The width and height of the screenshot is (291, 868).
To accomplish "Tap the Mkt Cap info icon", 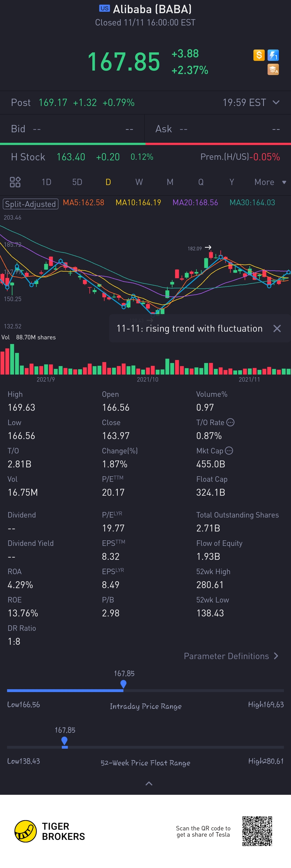I will [x=229, y=451].
